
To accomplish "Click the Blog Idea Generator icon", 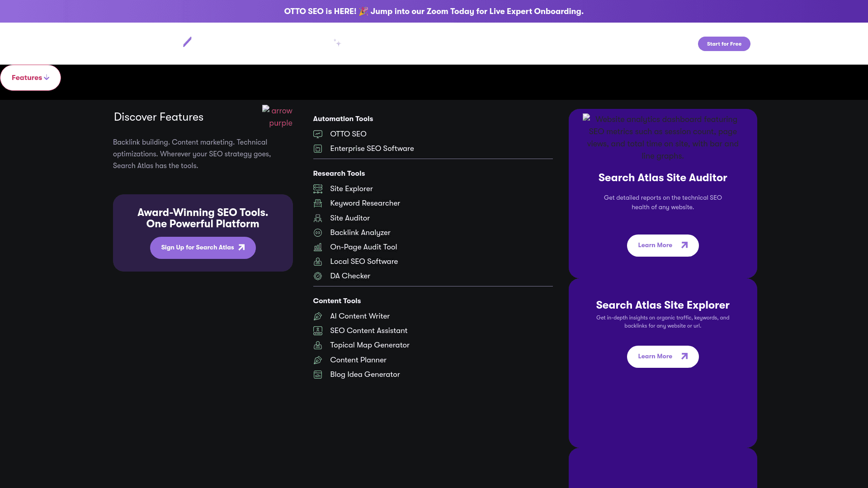I will (318, 375).
